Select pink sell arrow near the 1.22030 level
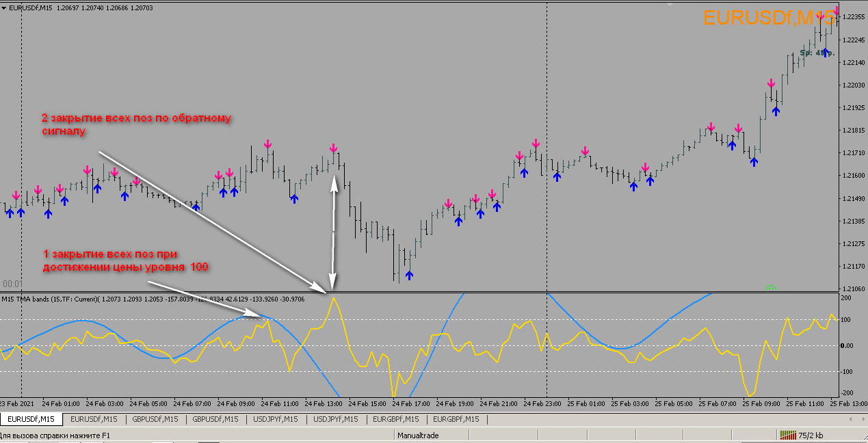The height and width of the screenshot is (443, 868). tap(771, 83)
